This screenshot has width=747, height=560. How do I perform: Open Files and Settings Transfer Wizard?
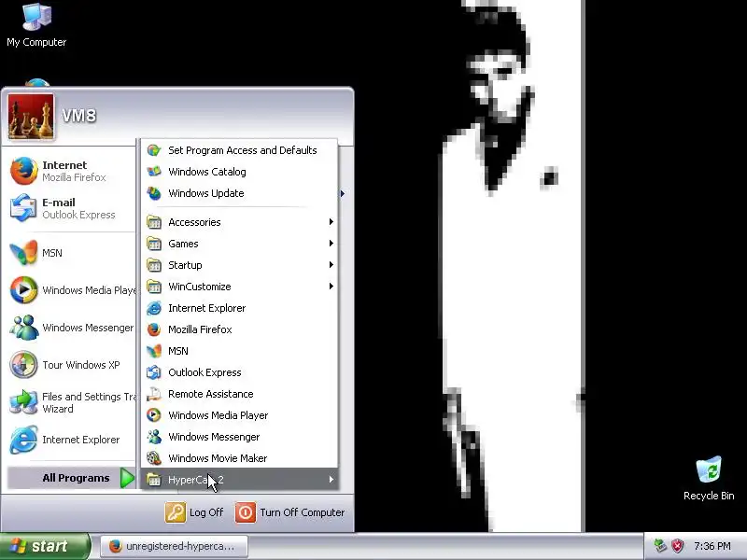coord(72,402)
